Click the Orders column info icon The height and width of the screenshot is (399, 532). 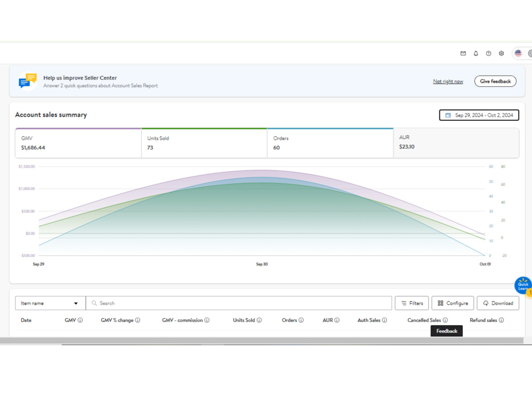[x=301, y=320]
